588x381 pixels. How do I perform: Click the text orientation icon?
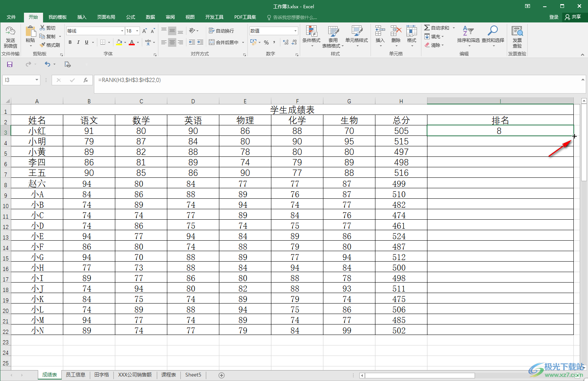pos(192,31)
